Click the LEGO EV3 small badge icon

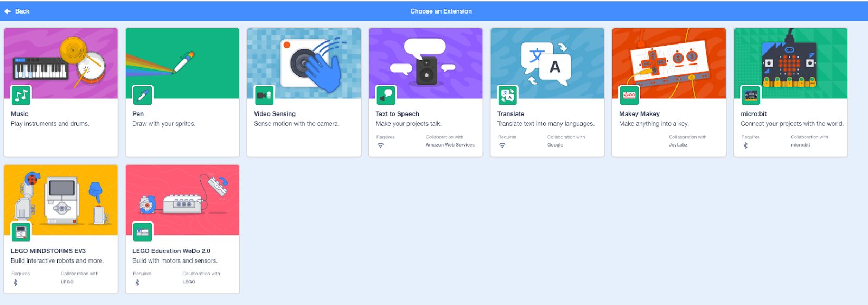pyautogui.click(x=21, y=232)
